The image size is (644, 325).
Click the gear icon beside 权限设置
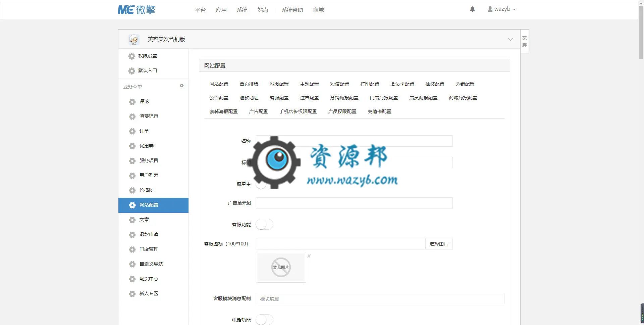tap(132, 56)
